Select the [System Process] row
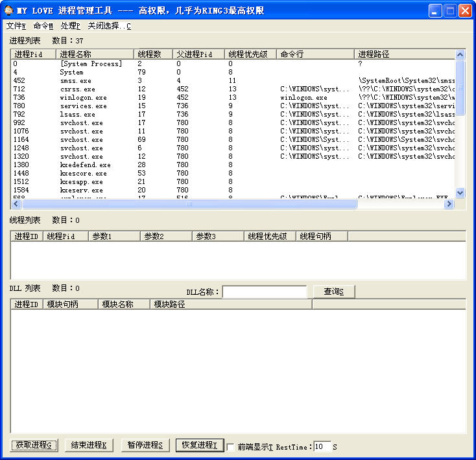Image resolution: width=476 pixels, height=460 pixels. click(x=233, y=63)
